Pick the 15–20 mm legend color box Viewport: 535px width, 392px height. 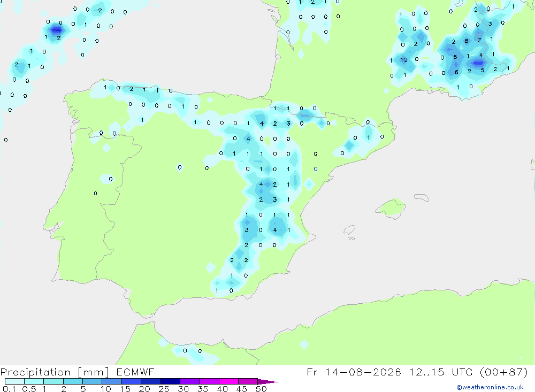click(132, 381)
